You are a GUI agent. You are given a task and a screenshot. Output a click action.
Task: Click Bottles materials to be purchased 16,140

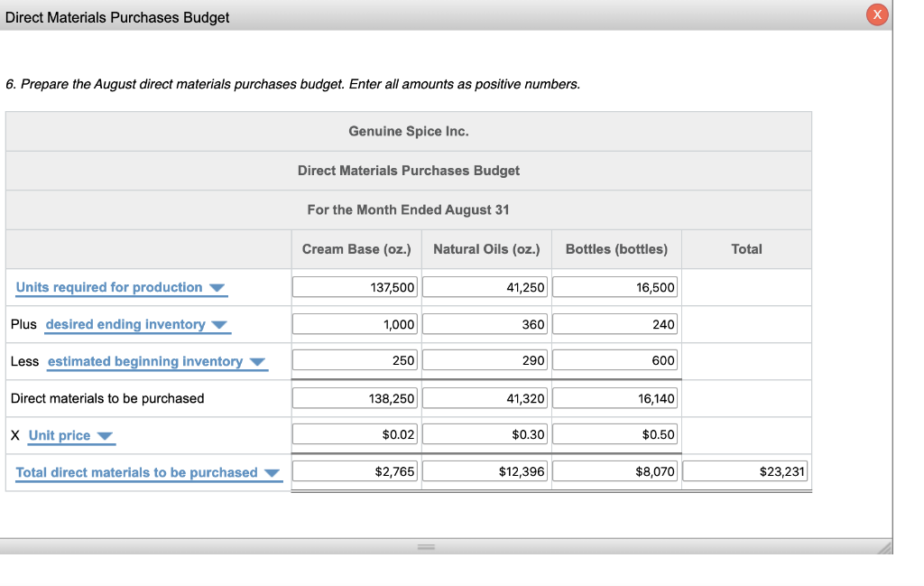[614, 398]
